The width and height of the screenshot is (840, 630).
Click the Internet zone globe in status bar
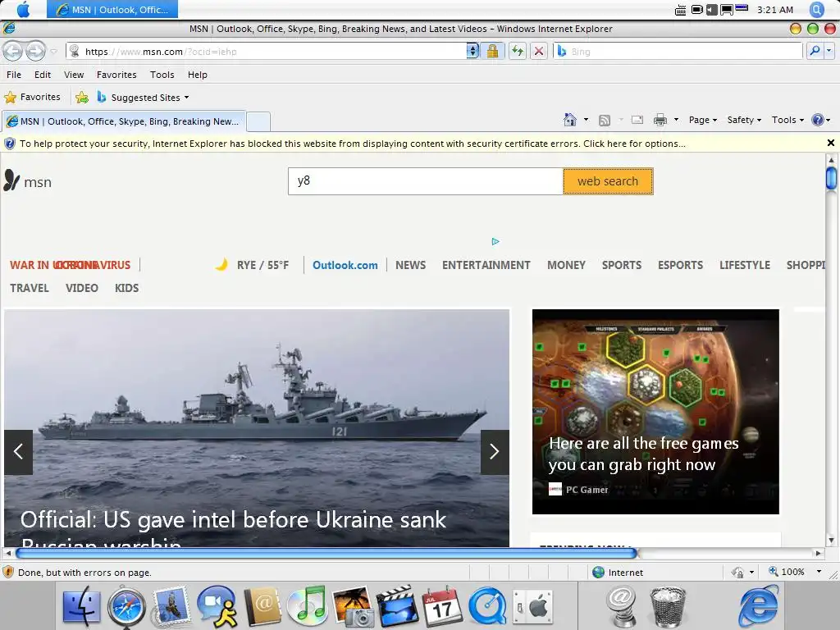(x=598, y=572)
